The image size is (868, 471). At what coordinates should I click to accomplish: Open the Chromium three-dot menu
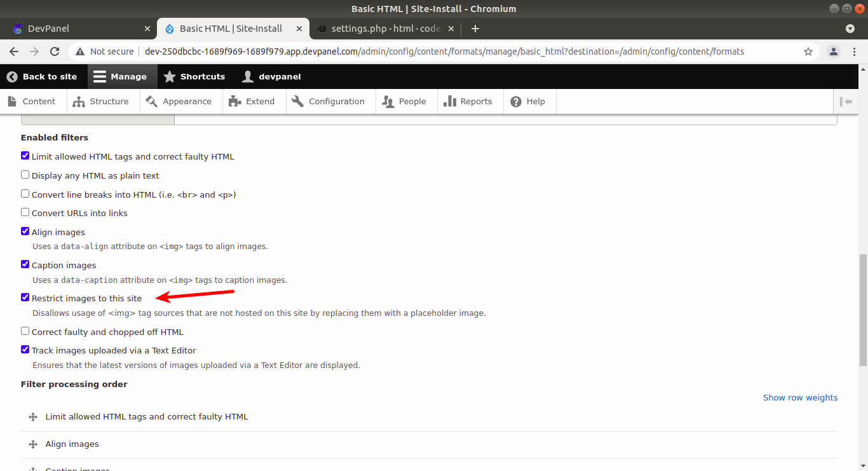coord(855,51)
